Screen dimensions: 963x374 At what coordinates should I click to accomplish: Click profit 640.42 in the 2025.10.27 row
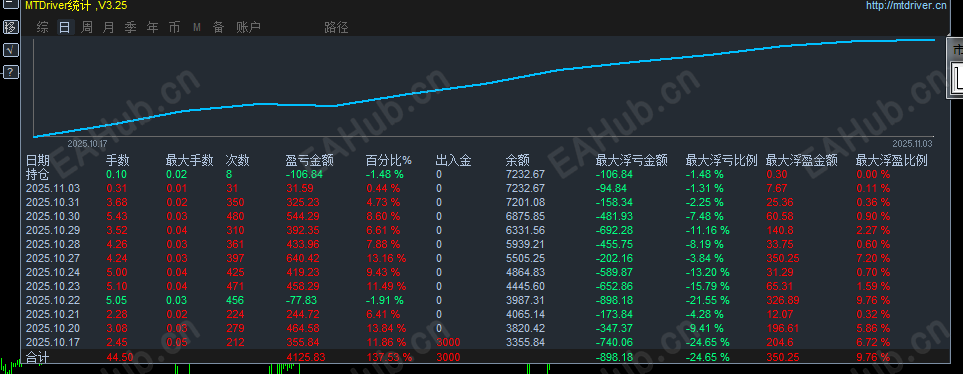(303, 259)
